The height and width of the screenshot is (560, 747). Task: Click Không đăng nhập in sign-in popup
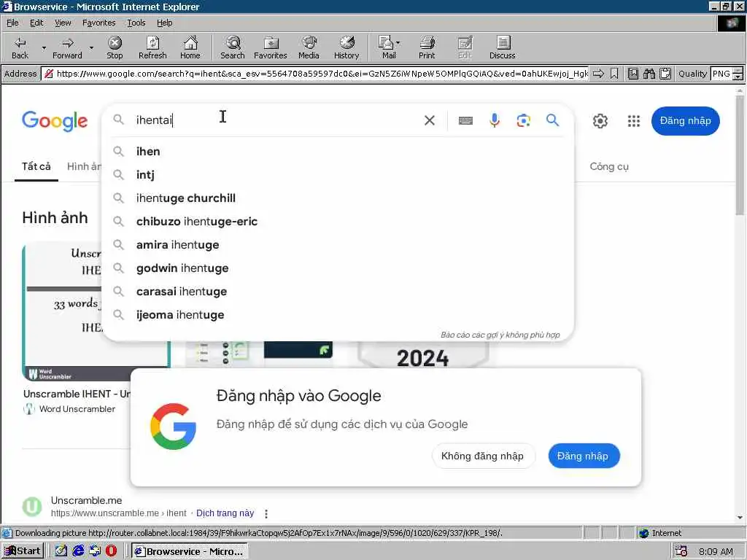pyautogui.click(x=483, y=456)
